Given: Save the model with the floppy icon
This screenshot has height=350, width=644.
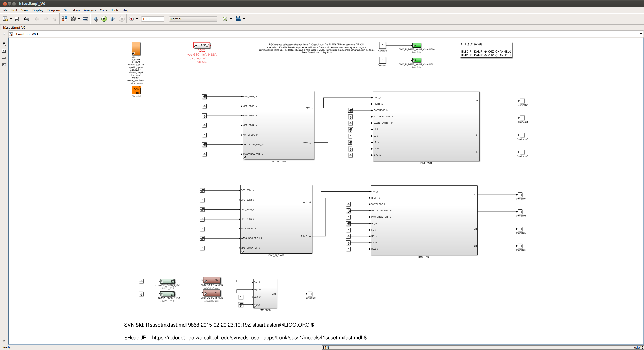Looking at the screenshot, I should tap(17, 19).
